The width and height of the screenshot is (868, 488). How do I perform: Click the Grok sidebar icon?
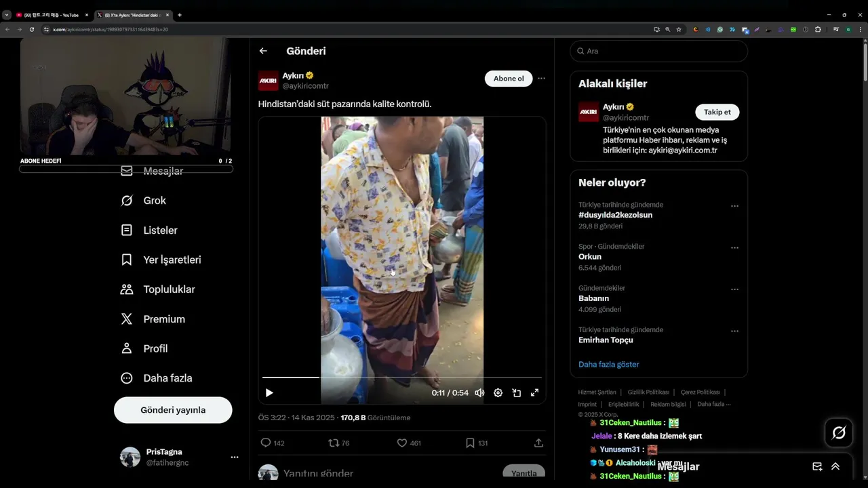pos(127,201)
